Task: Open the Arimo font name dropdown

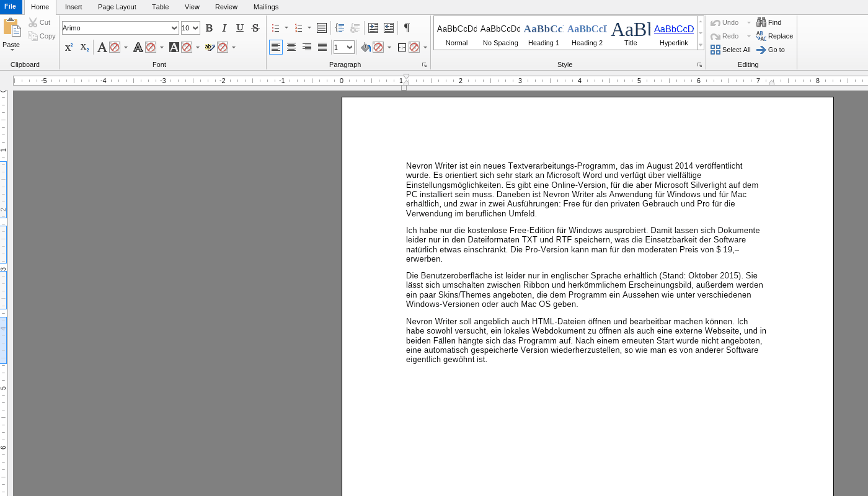Action: (174, 28)
